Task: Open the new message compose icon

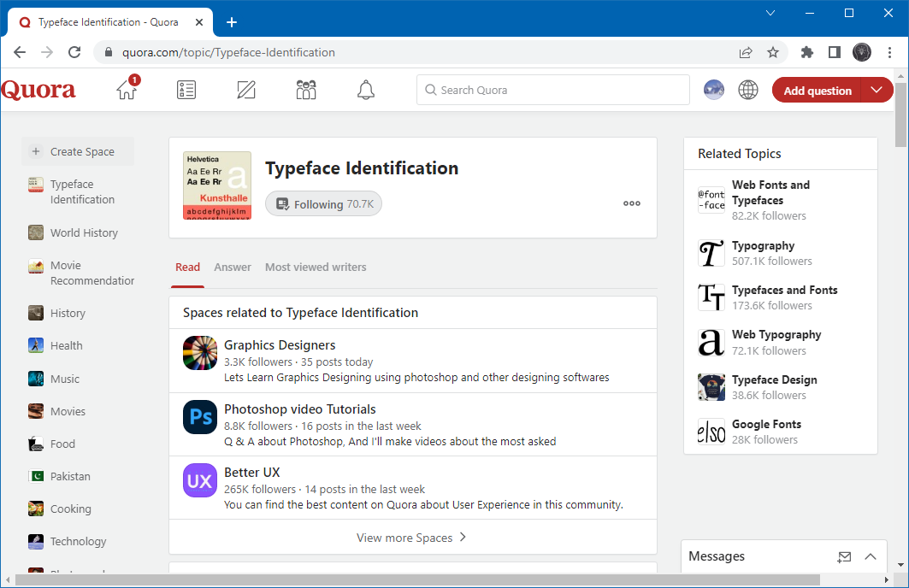Action: click(844, 557)
